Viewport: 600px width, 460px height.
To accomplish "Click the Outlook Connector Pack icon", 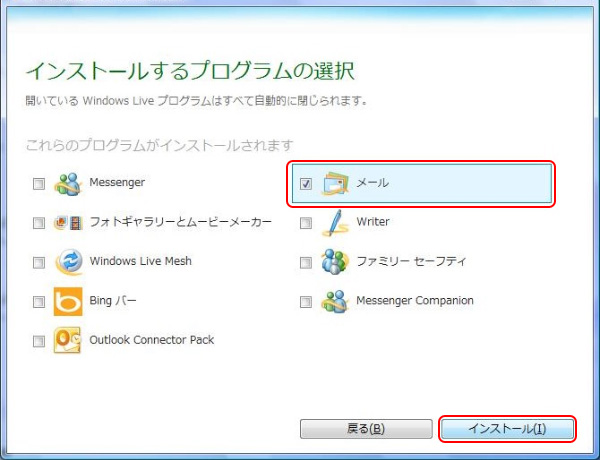I will [68, 340].
